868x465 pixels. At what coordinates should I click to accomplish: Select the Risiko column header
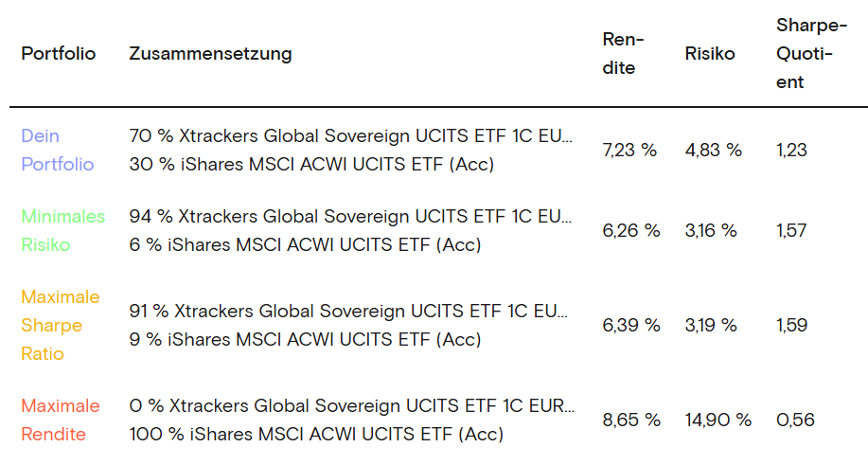tap(710, 54)
